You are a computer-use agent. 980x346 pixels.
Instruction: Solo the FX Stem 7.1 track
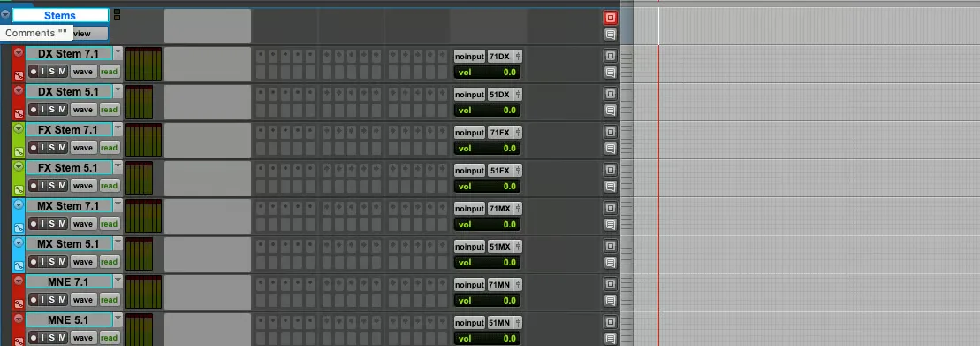[x=52, y=149]
